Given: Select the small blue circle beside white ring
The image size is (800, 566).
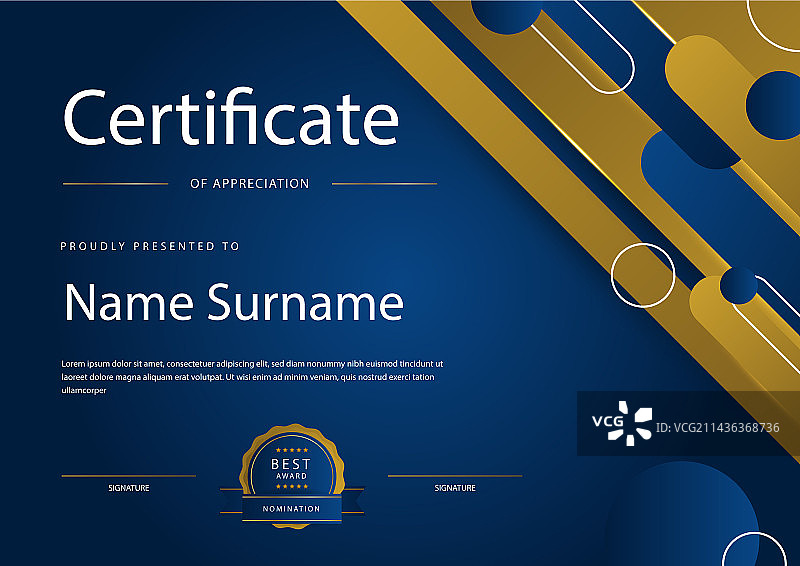Looking at the screenshot, I should coord(739,286).
